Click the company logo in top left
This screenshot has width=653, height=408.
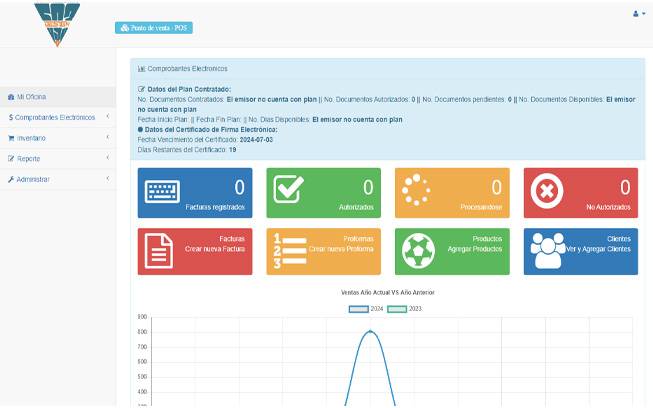click(56, 24)
